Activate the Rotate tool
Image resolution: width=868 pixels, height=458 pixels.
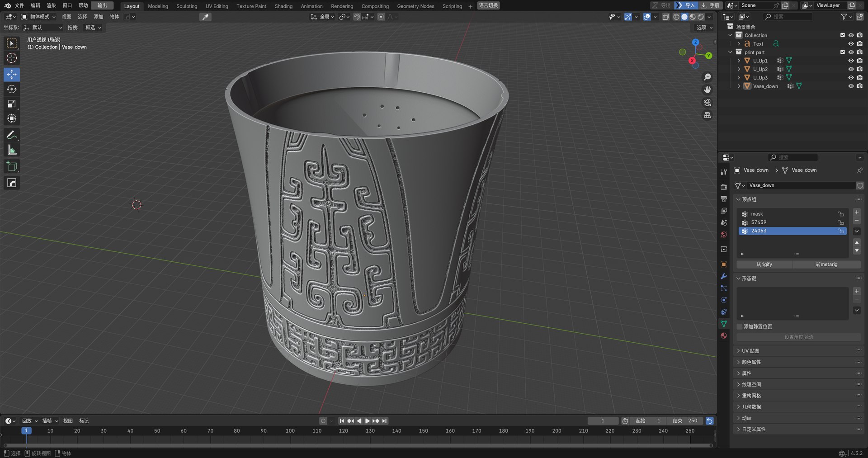(12, 89)
